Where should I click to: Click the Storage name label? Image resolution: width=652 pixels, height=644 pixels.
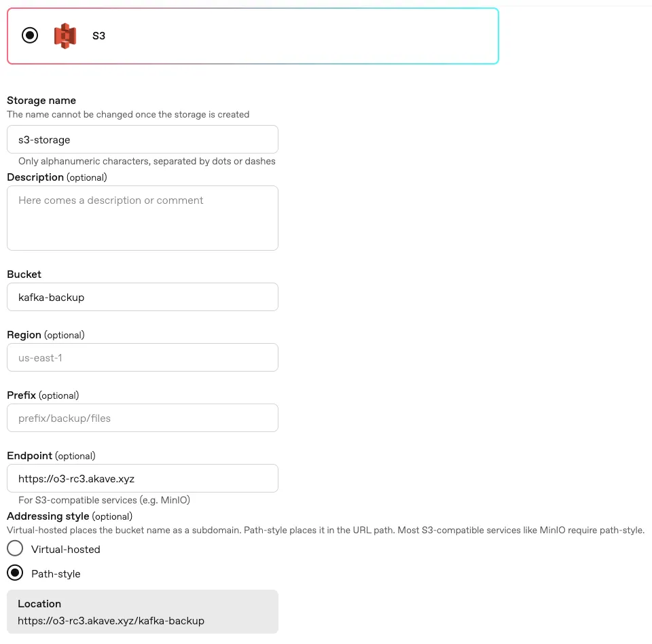click(41, 100)
